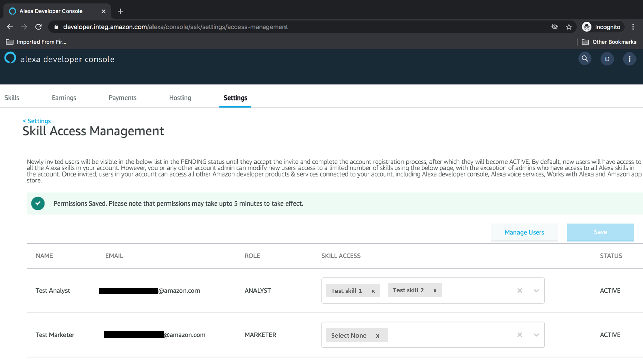Screen dimensions: 643x364
Task: Click the browser address bar URL
Action: [175, 27]
